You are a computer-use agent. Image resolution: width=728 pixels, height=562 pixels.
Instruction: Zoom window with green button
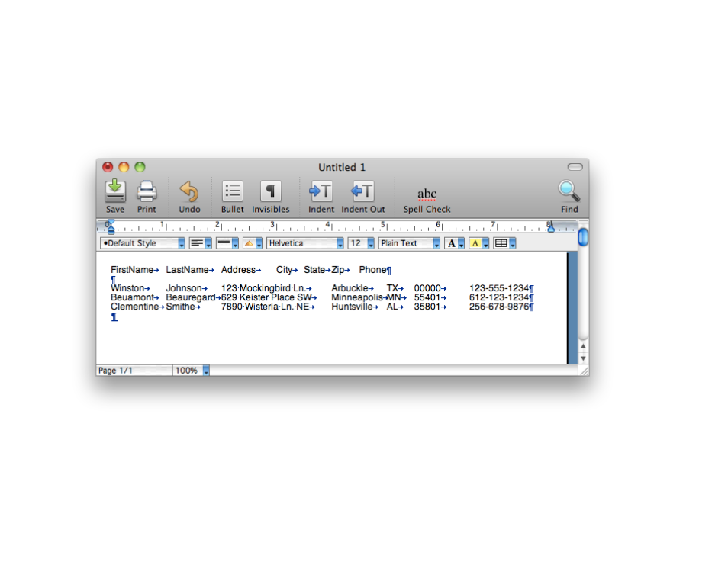[x=140, y=167]
